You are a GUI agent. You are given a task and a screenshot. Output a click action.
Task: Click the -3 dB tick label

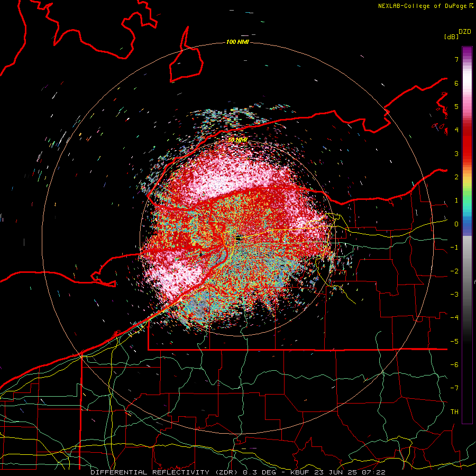pyautogui.click(x=454, y=295)
